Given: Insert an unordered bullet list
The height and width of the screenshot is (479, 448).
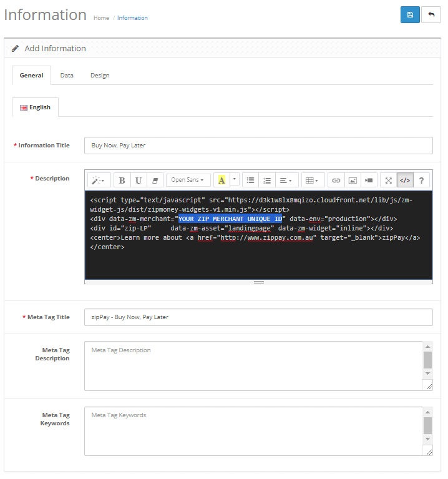Looking at the screenshot, I should click(x=251, y=180).
